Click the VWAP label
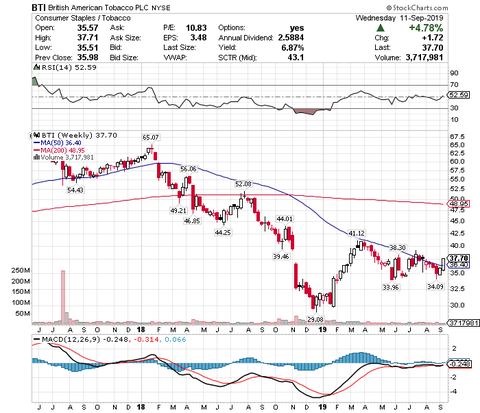The image size is (480, 413). pyautogui.click(x=175, y=58)
